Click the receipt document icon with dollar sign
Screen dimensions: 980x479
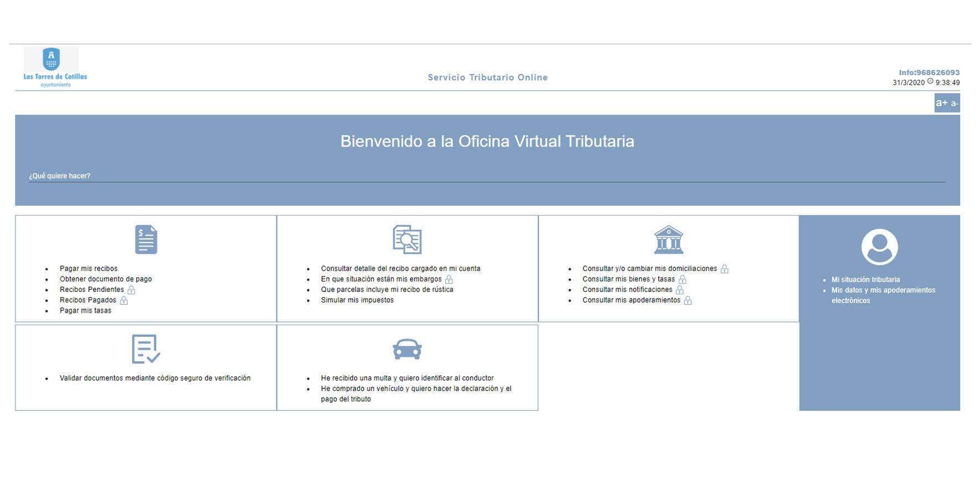click(146, 239)
